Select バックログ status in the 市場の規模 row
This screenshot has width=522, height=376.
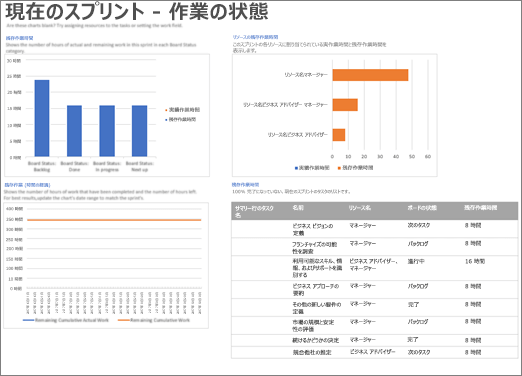[x=418, y=322]
